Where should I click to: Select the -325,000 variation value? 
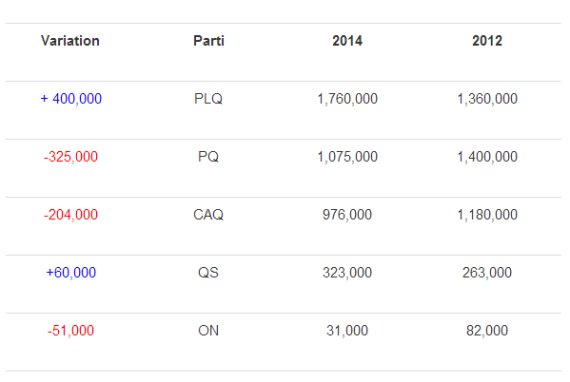tap(71, 157)
